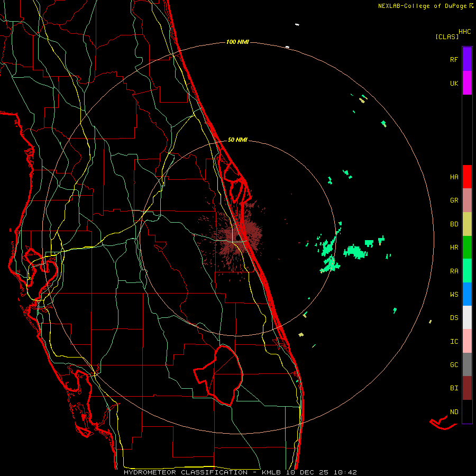Click the 'IC' legend label
The height and width of the screenshot is (476, 476).
[x=454, y=341]
